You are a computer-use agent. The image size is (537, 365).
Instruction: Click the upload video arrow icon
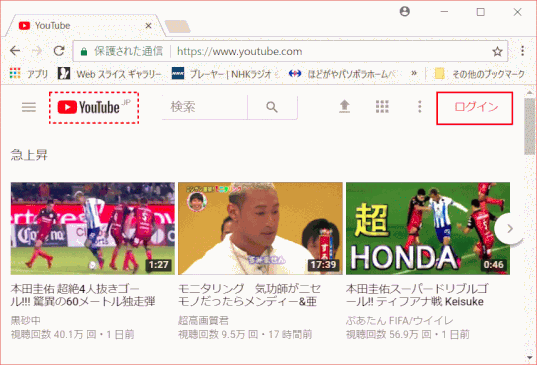tap(345, 106)
